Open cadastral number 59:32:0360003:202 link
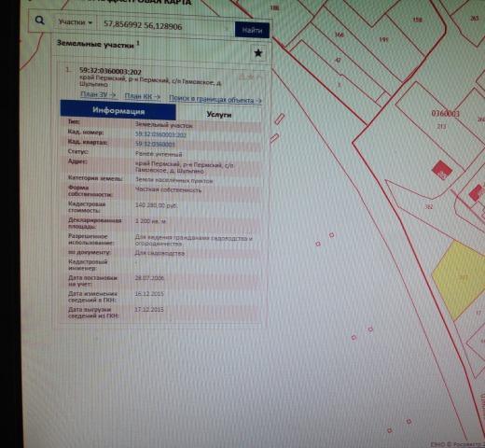 [x=160, y=134]
